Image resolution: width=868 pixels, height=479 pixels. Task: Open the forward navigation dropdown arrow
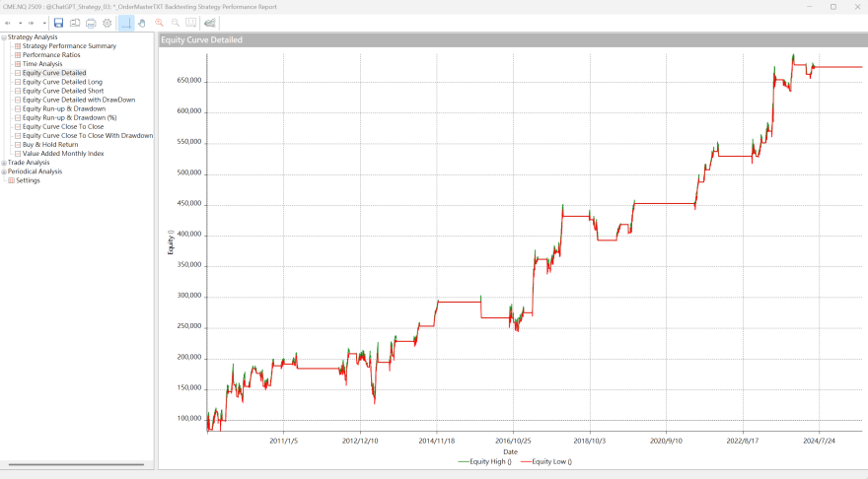point(44,23)
